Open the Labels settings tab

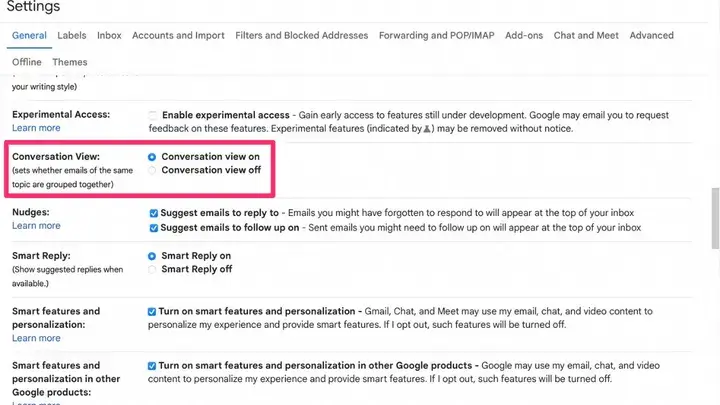click(x=71, y=35)
